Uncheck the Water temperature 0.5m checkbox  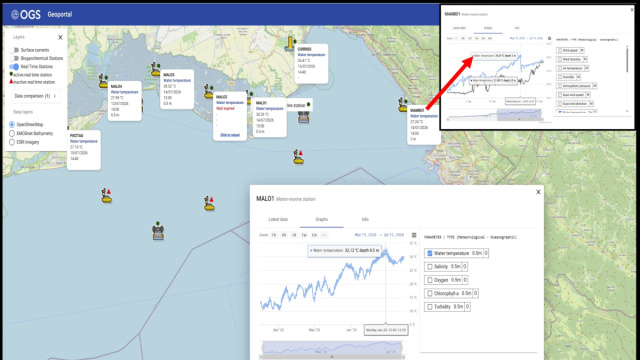pos(429,253)
